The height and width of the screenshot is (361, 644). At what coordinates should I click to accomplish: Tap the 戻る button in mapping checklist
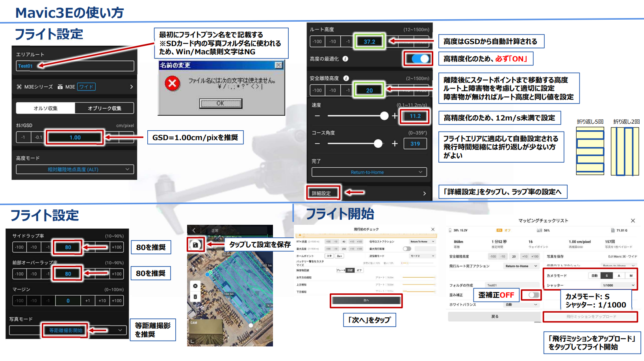pyautogui.click(x=495, y=316)
